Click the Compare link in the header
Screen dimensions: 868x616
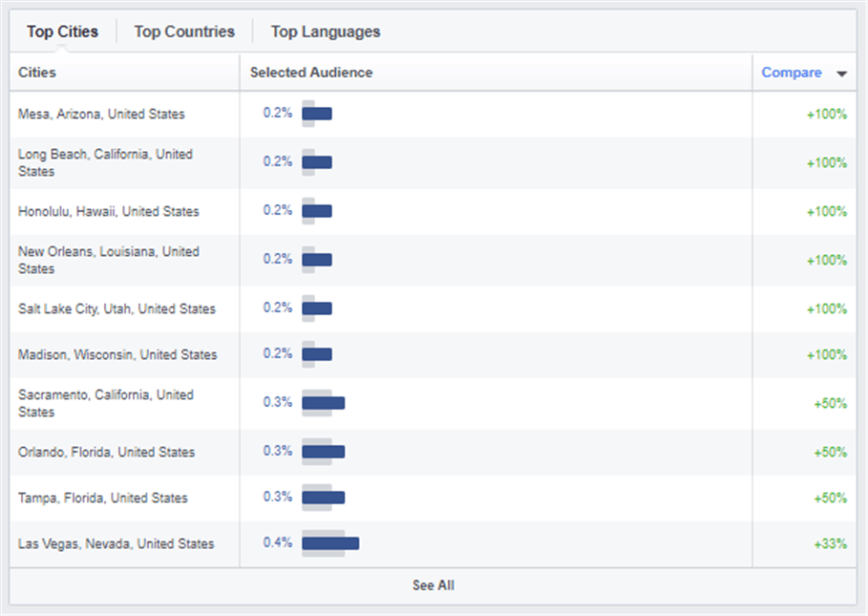tap(791, 73)
